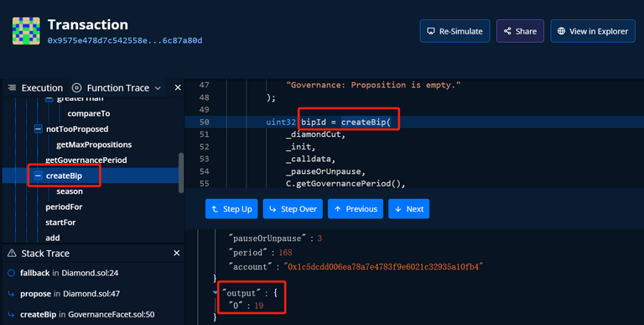This screenshot has height=325, width=644.
Task: Select the Function Trace tab
Action: click(x=118, y=87)
